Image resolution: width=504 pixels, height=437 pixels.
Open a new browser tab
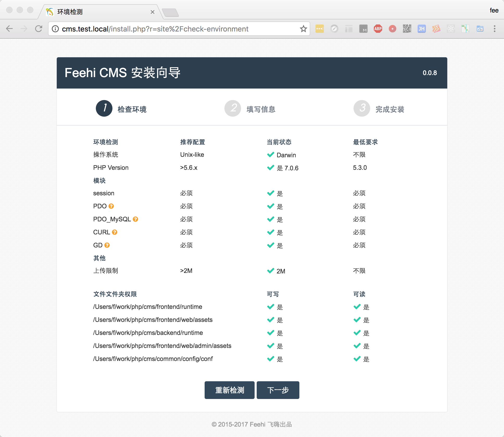point(170,12)
